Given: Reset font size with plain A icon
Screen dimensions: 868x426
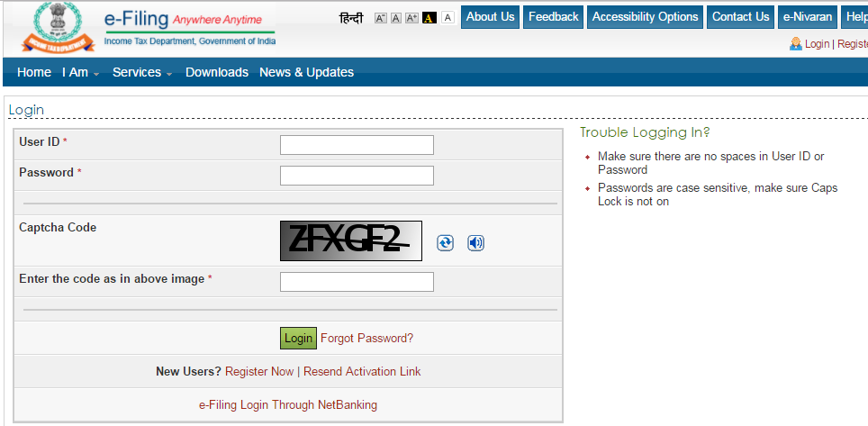Looking at the screenshot, I should (x=396, y=18).
